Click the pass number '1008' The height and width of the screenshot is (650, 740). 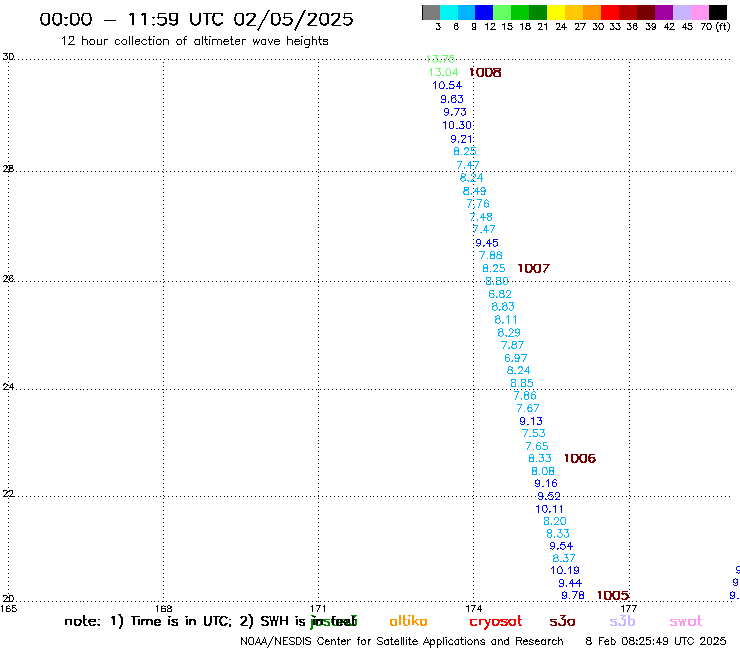pyautogui.click(x=485, y=73)
